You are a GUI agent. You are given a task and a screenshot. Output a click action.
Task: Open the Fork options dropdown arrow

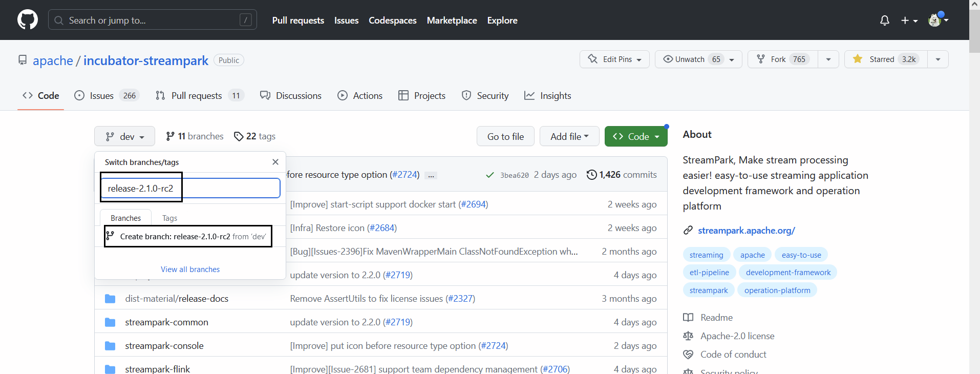(x=828, y=59)
